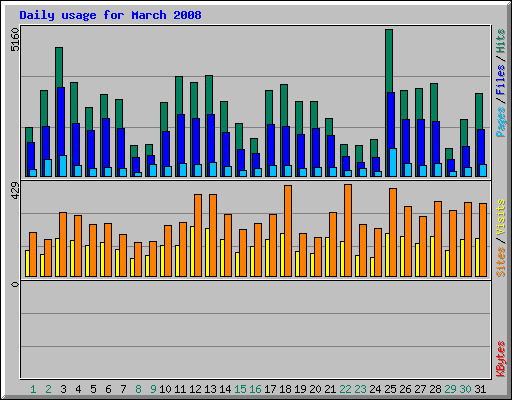The height and width of the screenshot is (400, 512).
Task: Click the 0 axis value
Action: [15, 284]
